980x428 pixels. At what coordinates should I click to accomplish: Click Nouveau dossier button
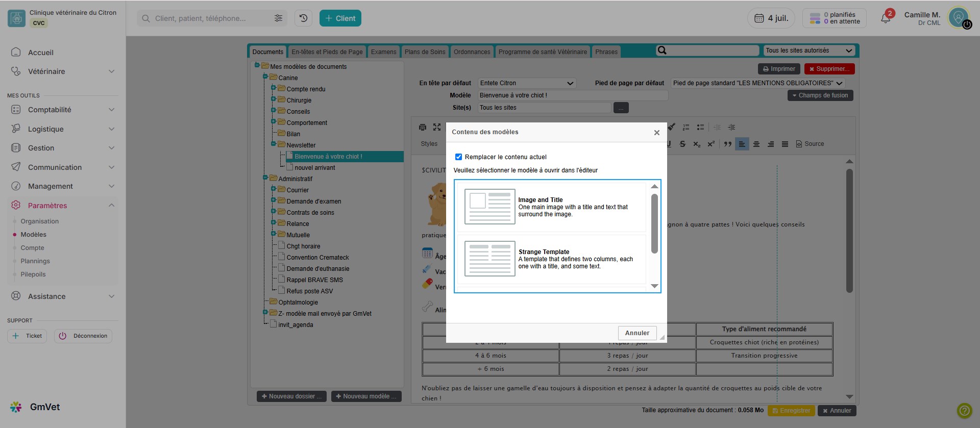291,396
